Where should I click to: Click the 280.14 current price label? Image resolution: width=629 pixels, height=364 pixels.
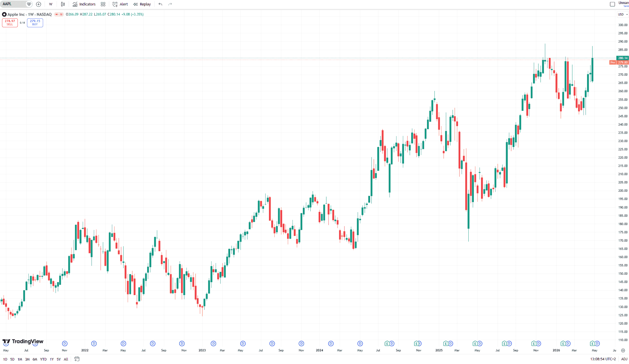click(623, 58)
